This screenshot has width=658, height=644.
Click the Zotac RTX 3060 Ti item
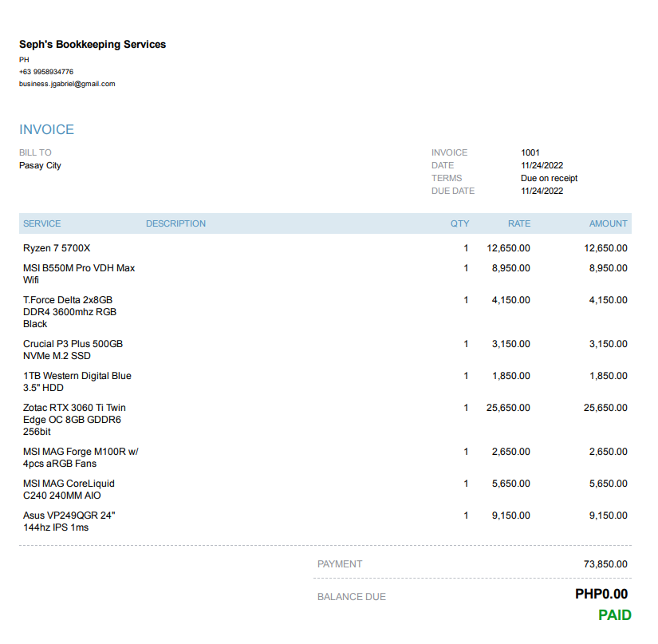point(74,419)
